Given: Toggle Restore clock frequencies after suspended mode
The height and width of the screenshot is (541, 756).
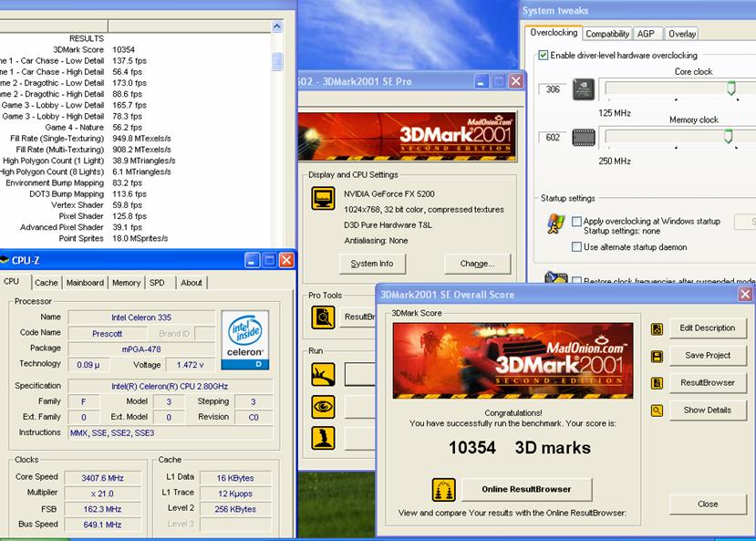Looking at the screenshot, I should [576, 280].
